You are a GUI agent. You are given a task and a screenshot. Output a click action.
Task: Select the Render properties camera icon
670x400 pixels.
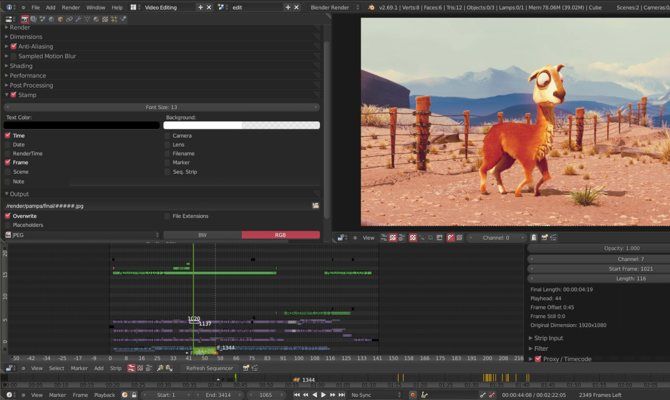click(x=25, y=18)
